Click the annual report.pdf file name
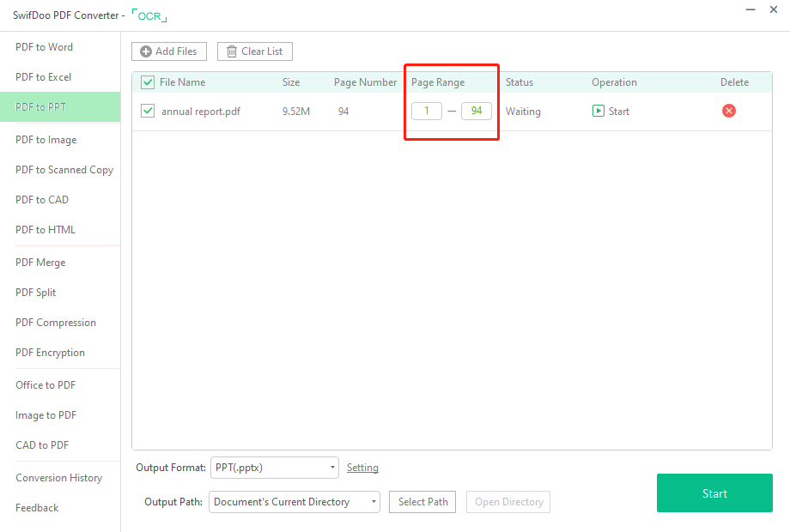The height and width of the screenshot is (532, 790). (x=201, y=112)
